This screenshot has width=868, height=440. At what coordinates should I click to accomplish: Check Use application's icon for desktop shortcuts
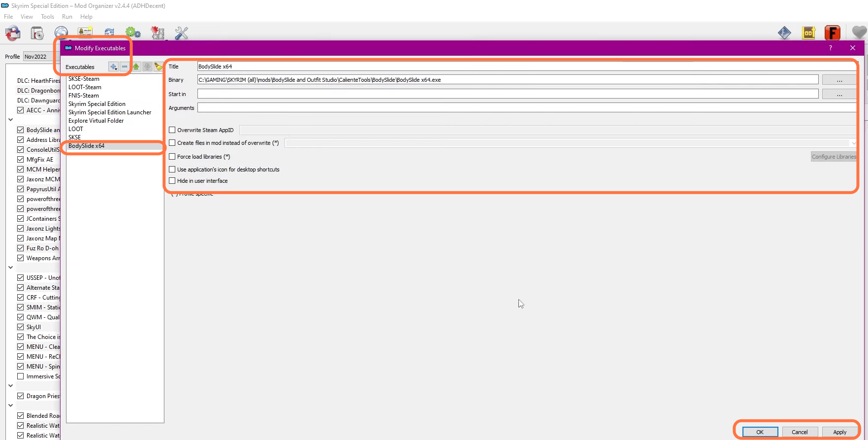coord(172,169)
